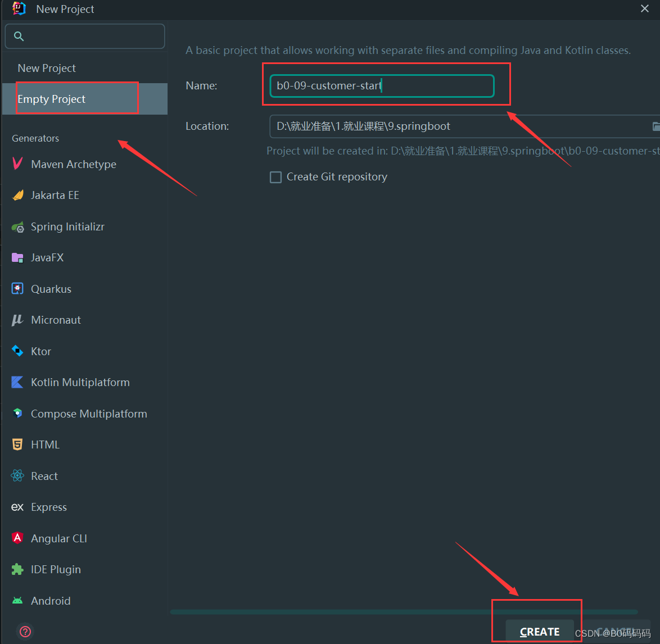Choose Kotlin Multiplatform generator label
The height and width of the screenshot is (644, 660).
pyautogui.click(x=80, y=382)
